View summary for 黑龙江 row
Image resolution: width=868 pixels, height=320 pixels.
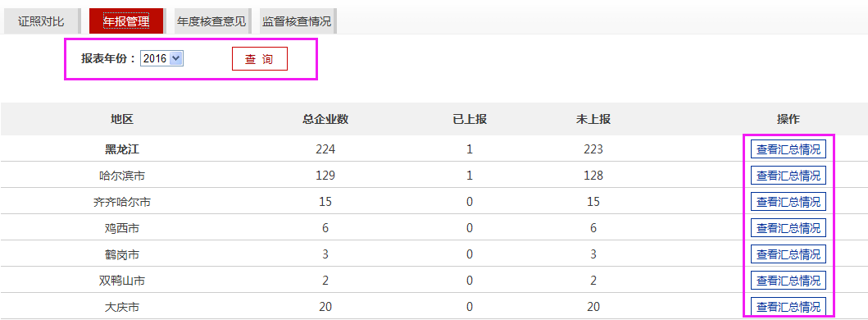click(x=788, y=149)
